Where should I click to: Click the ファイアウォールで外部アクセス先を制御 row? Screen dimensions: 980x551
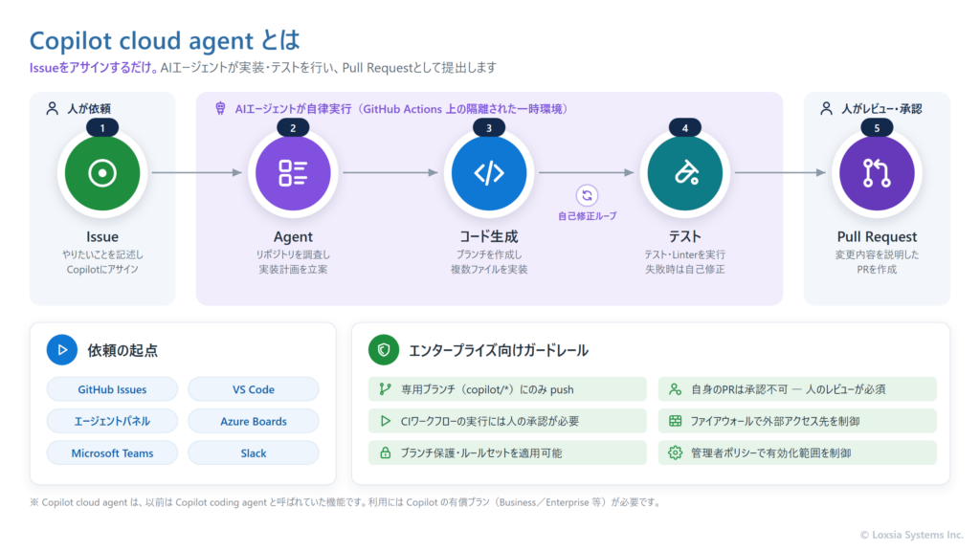797,421
